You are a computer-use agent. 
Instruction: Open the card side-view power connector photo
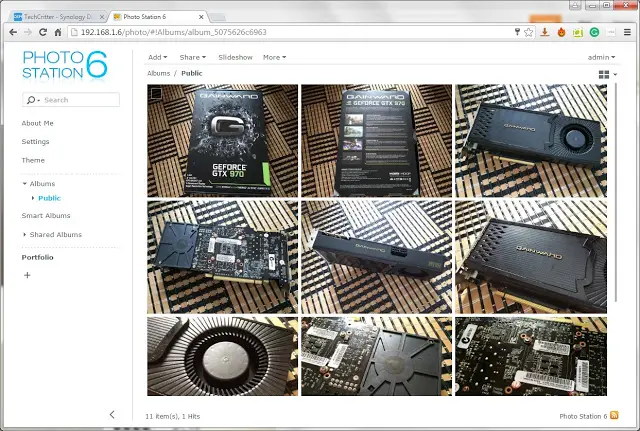point(376,257)
